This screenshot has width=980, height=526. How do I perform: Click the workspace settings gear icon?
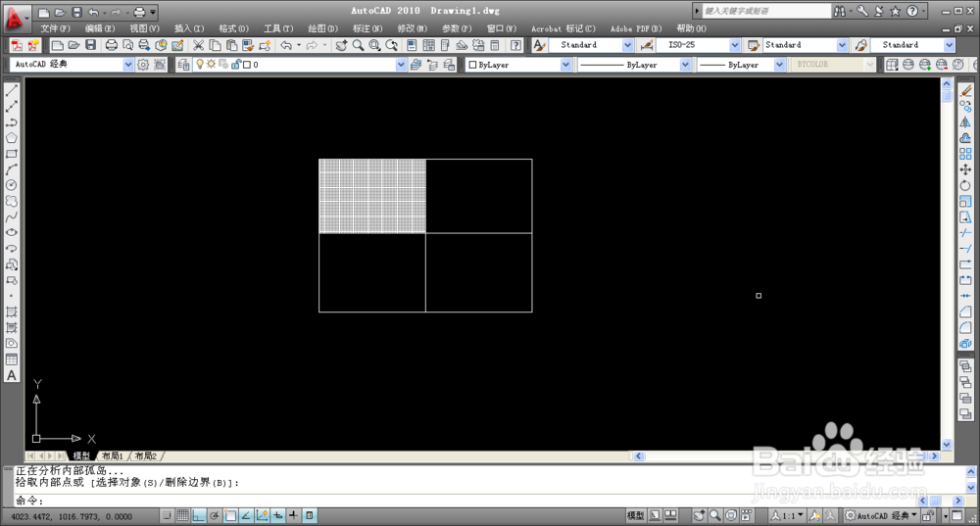coord(143,65)
